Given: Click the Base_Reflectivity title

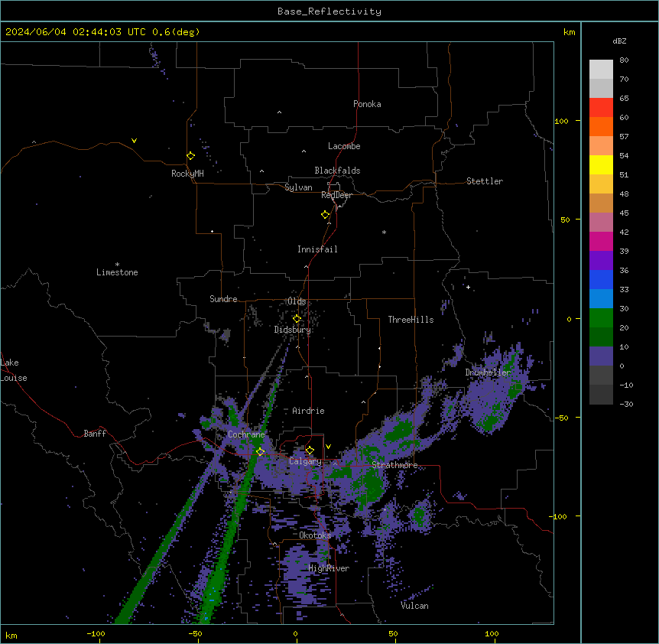Looking at the screenshot, I should click(x=329, y=11).
